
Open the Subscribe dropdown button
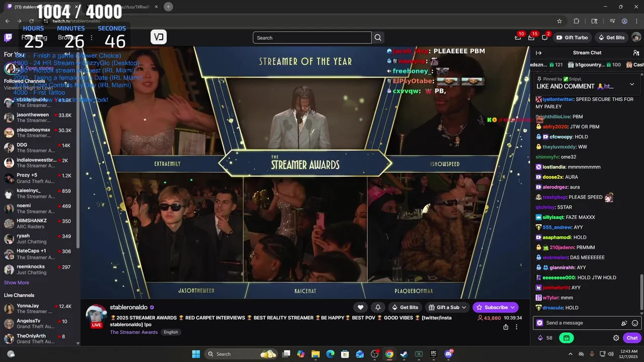496,307
